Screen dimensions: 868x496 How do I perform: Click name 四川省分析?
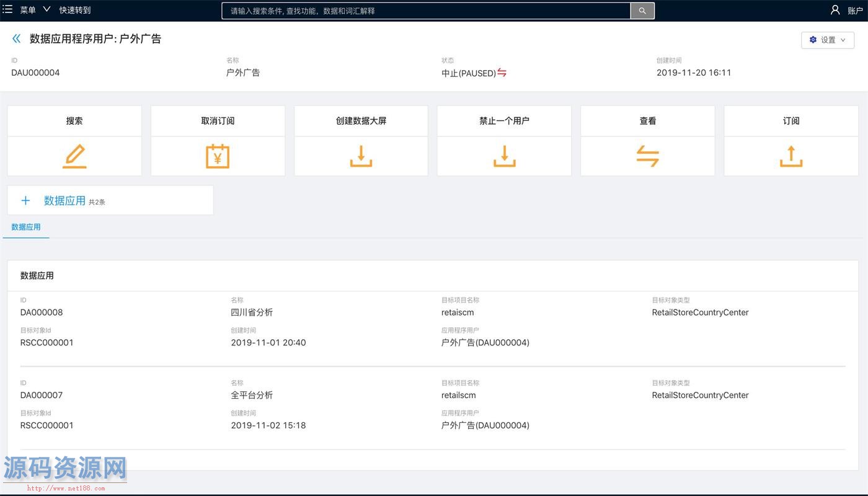[x=252, y=312]
